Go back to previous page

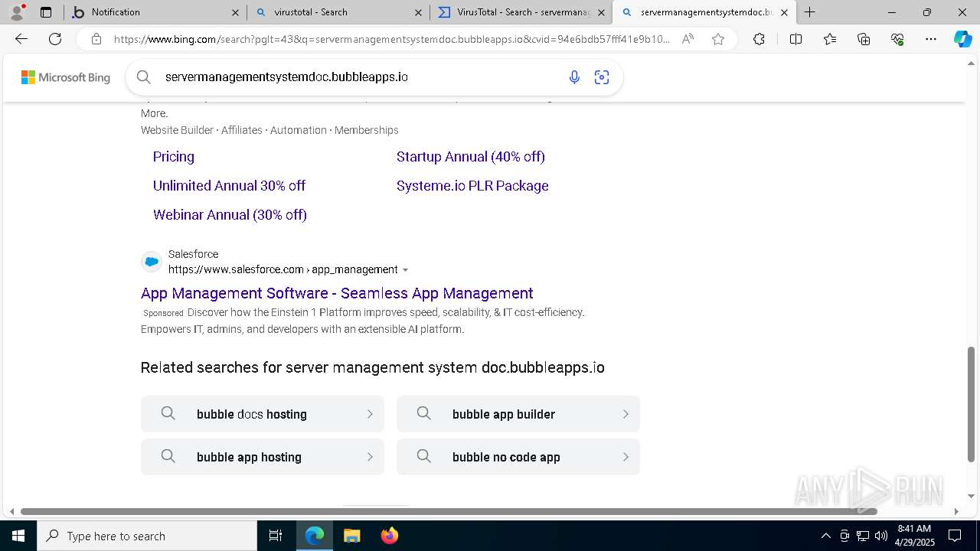pyautogui.click(x=21, y=39)
